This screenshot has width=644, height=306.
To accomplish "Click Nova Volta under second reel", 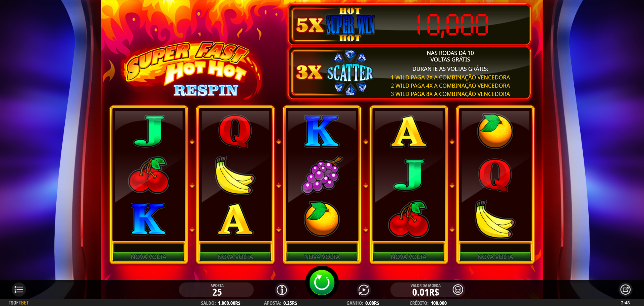I will (x=235, y=257).
